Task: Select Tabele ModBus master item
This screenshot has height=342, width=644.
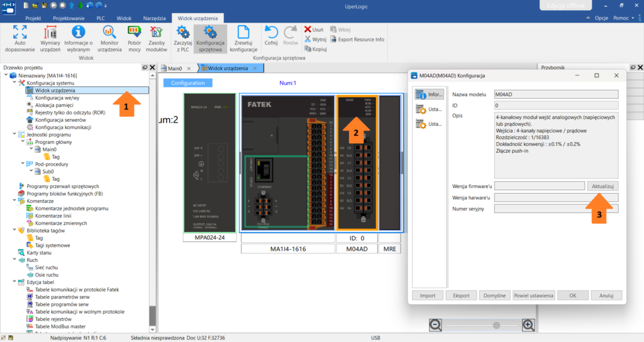Action: click(60, 326)
